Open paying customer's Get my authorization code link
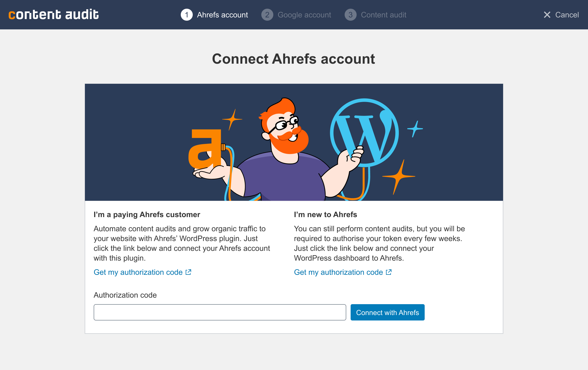Image resolution: width=588 pixels, height=370 pixels. (x=138, y=272)
